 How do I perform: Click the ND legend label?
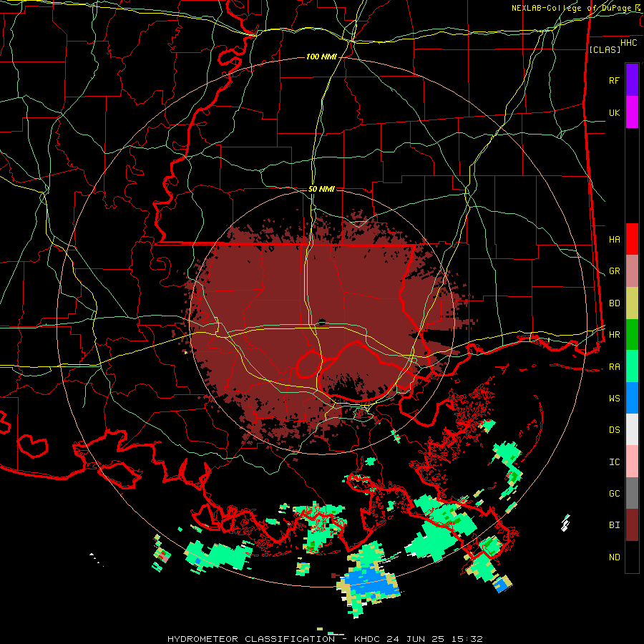pyautogui.click(x=614, y=557)
